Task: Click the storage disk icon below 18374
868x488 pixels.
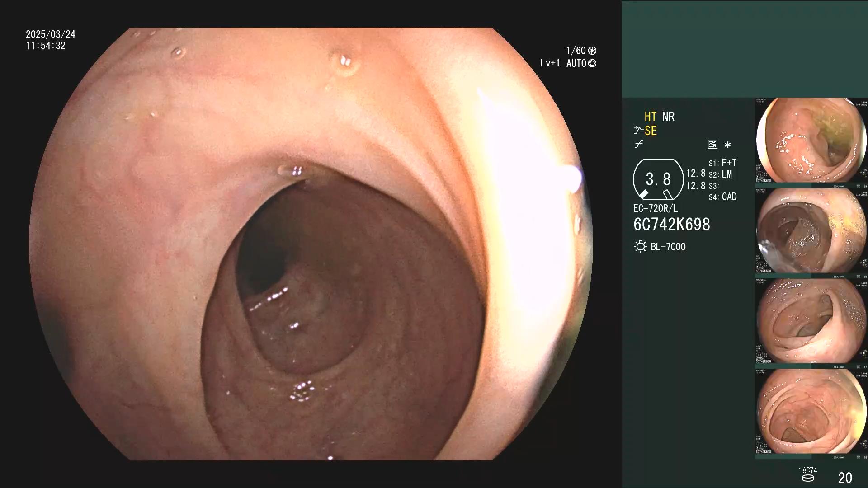Action: point(808,478)
